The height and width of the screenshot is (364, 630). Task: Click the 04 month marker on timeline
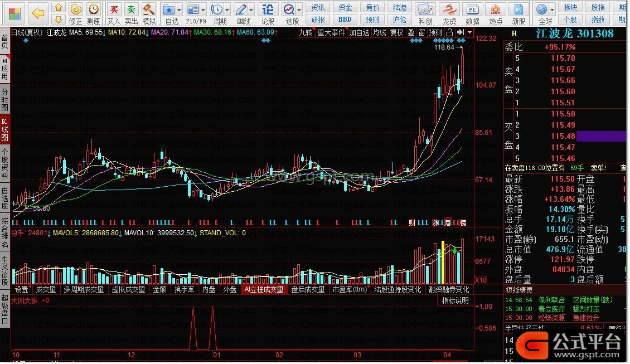pyautogui.click(x=447, y=355)
